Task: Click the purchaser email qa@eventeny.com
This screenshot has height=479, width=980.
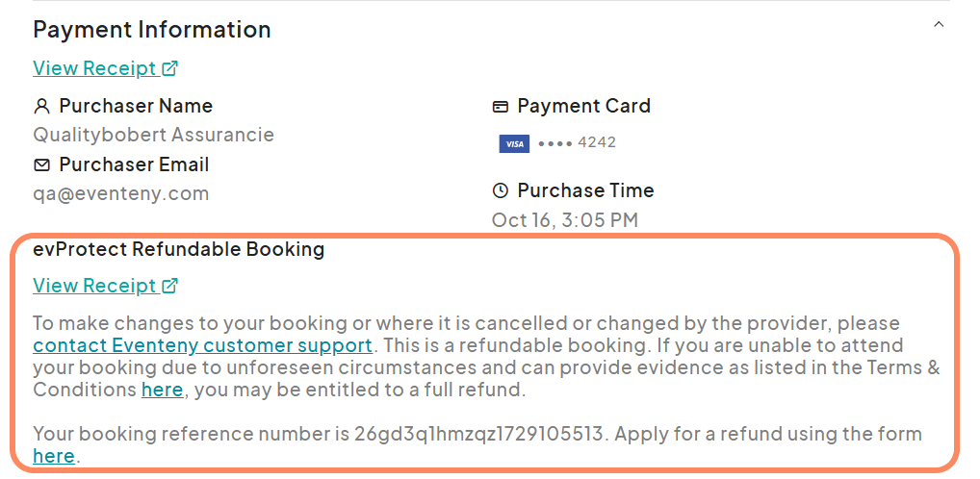Action: coord(121,193)
